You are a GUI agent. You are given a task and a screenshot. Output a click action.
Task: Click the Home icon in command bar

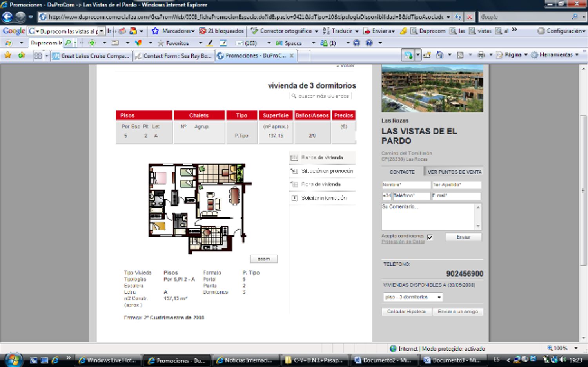pyautogui.click(x=440, y=55)
